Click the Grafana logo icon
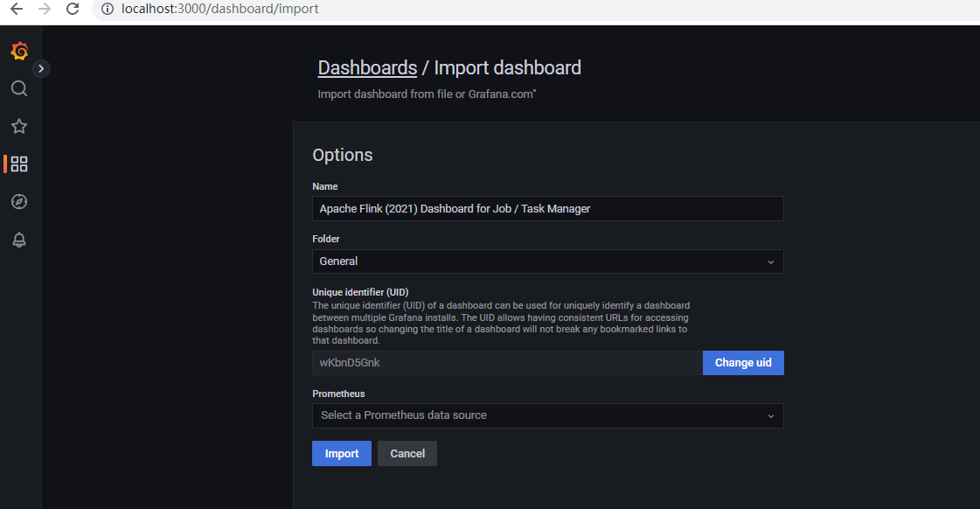 point(19,51)
